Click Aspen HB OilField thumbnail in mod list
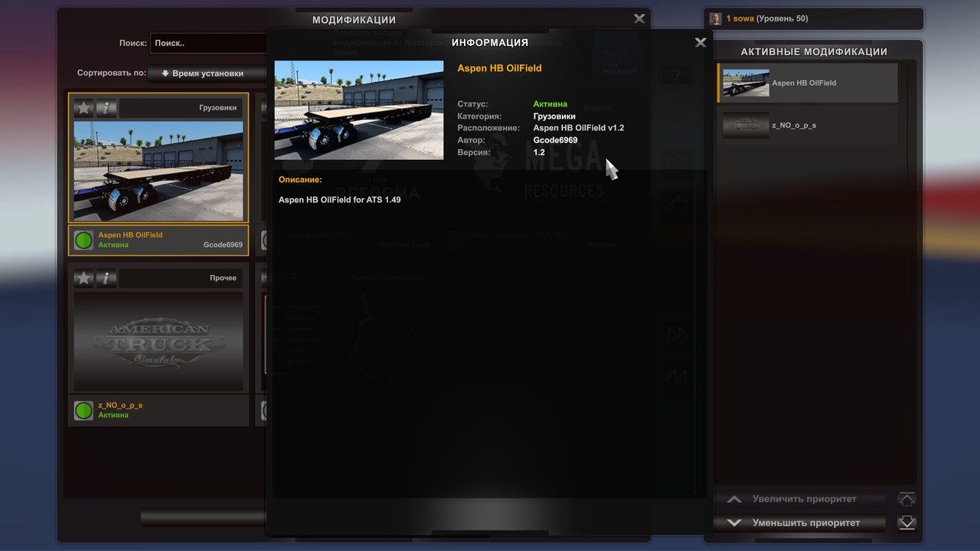Viewport: 980px width, 551px height. point(158,171)
